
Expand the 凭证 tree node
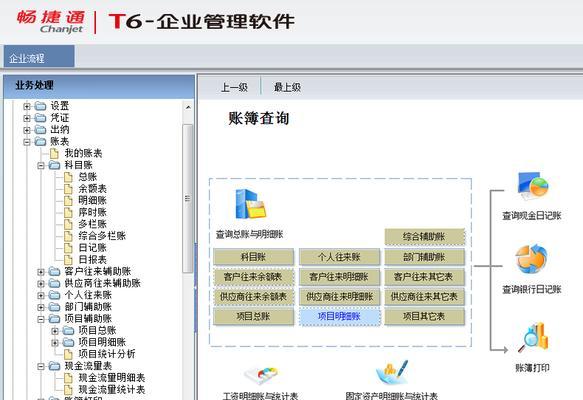tap(26, 118)
